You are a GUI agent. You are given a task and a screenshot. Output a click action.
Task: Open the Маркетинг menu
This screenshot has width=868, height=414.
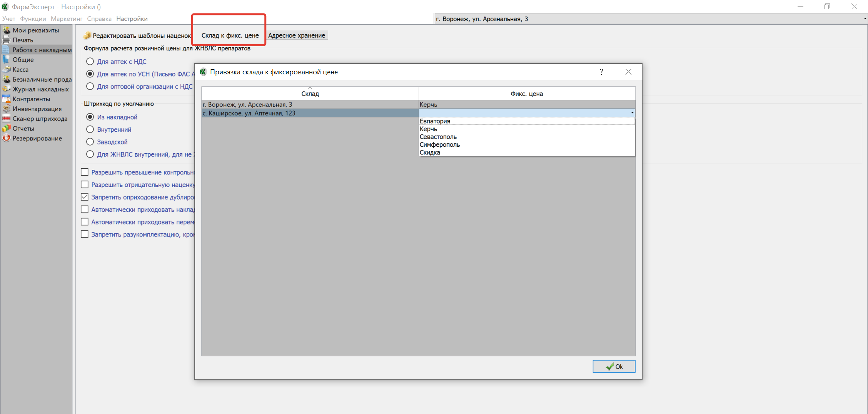point(67,19)
